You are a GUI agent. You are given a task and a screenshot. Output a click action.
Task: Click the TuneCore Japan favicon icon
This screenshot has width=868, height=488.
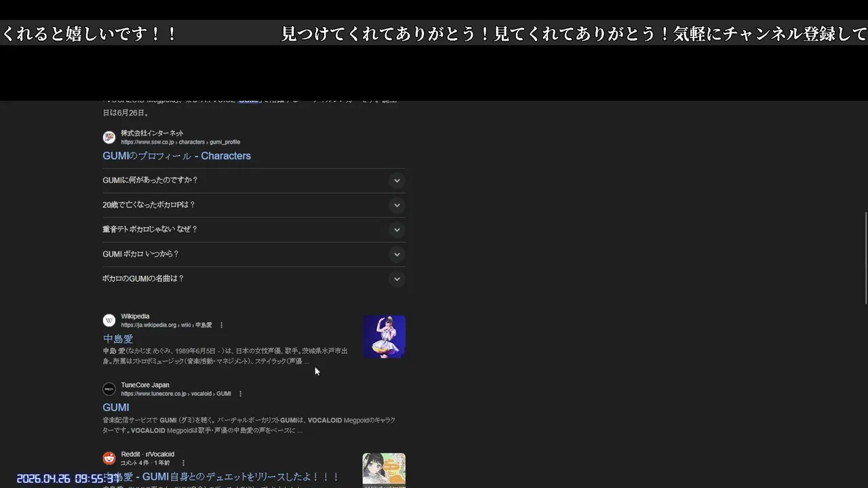click(x=109, y=389)
